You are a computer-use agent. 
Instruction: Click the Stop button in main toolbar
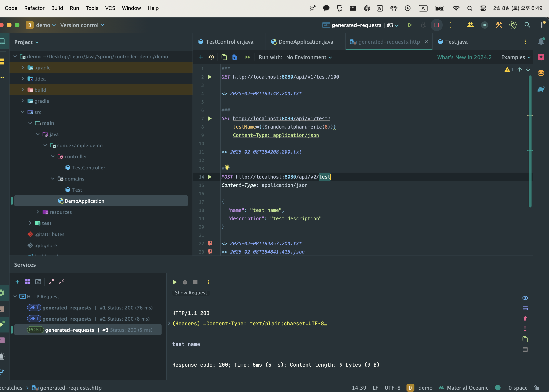pos(436,25)
